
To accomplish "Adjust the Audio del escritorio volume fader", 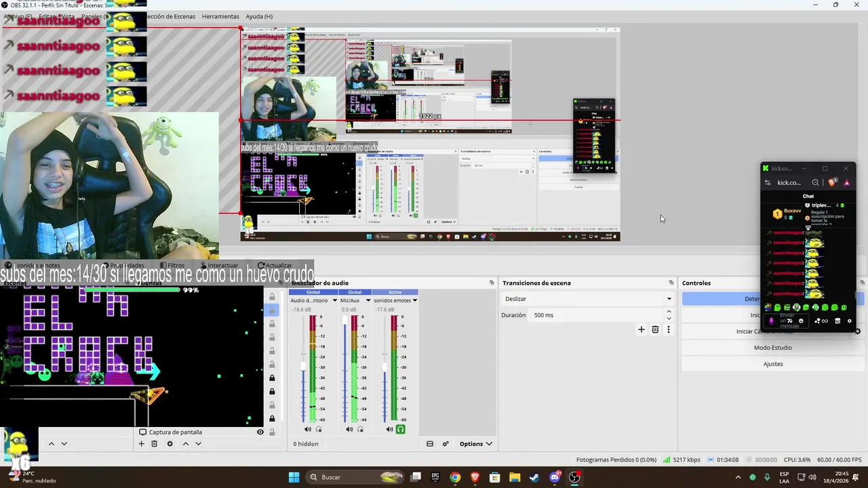I will pos(303,366).
